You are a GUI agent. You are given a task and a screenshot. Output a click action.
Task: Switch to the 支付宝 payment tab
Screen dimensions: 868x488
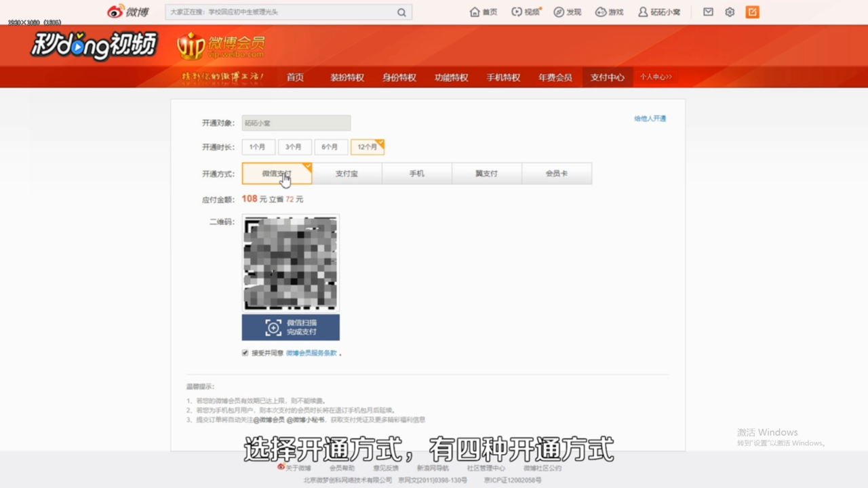347,174
